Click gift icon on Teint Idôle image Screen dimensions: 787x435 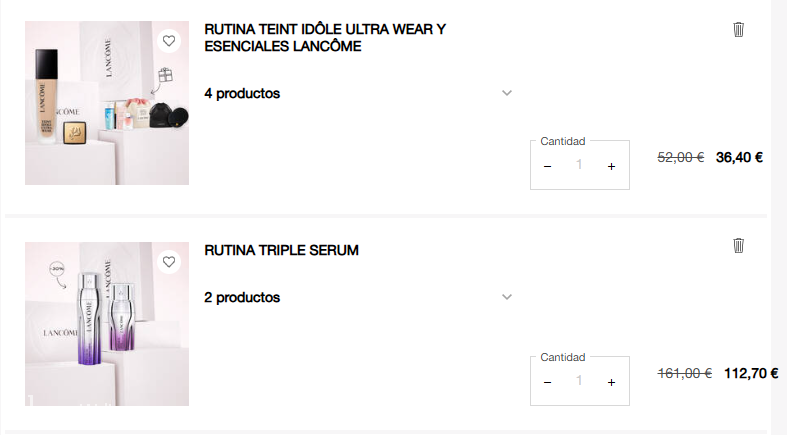(x=166, y=74)
